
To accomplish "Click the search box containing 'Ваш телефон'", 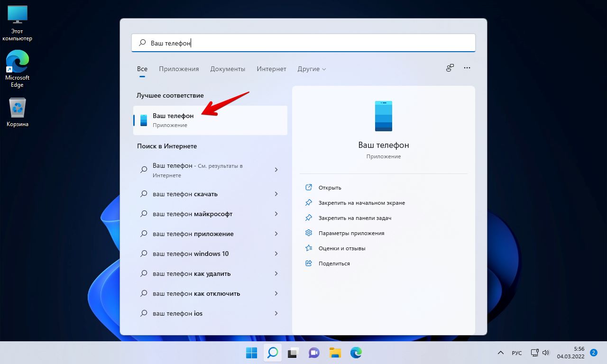I will pyautogui.click(x=303, y=43).
